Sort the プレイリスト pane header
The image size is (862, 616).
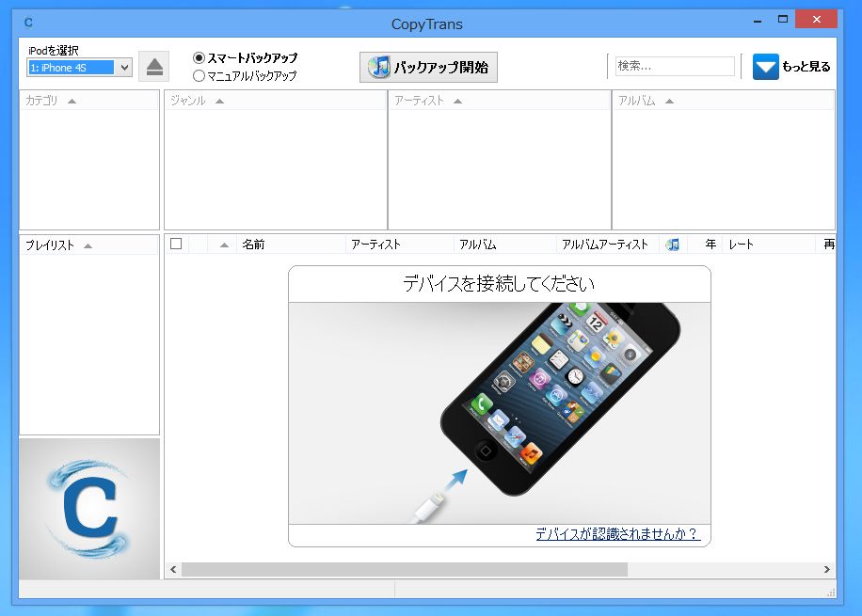pyautogui.click(x=89, y=245)
